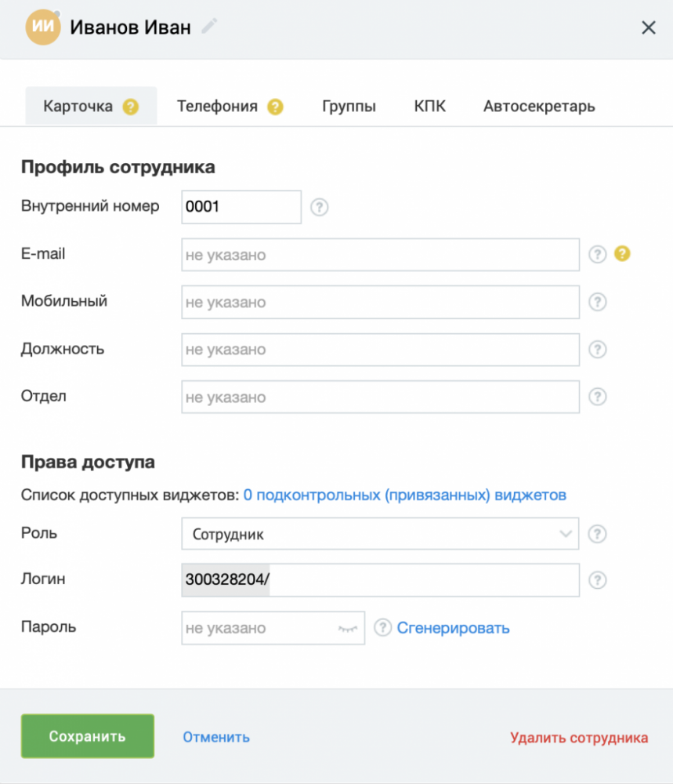Open gray help hint for E-mail field
This screenshot has width=673, height=784.
pyautogui.click(x=598, y=255)
